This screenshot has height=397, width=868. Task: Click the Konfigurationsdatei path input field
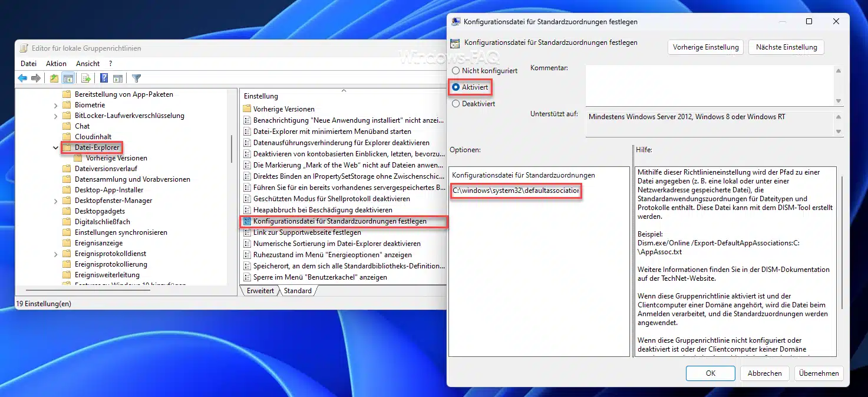pos(516,191)
